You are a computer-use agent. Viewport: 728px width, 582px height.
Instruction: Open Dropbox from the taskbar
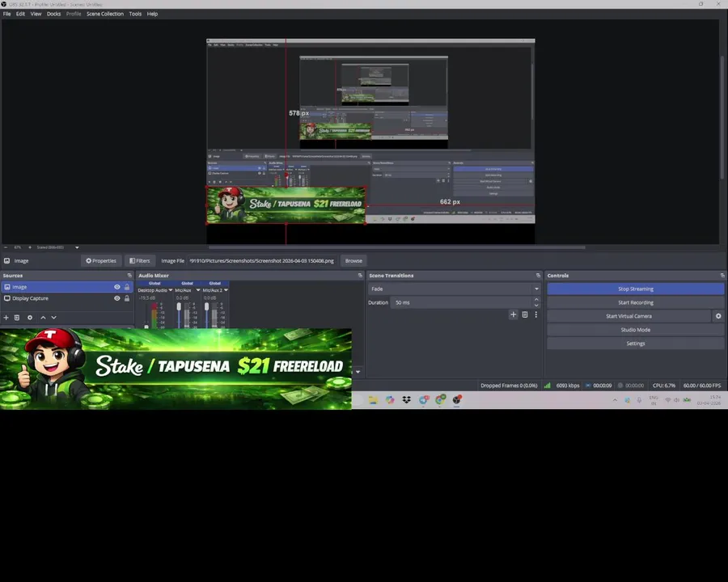point(407,399)
